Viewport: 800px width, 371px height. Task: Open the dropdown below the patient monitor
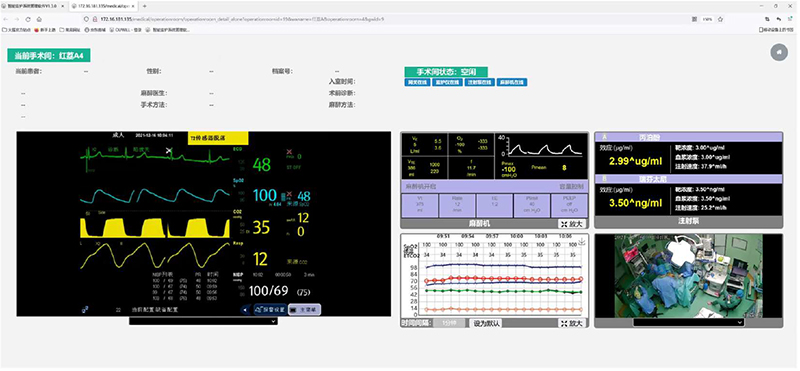(x=203, y=321)
